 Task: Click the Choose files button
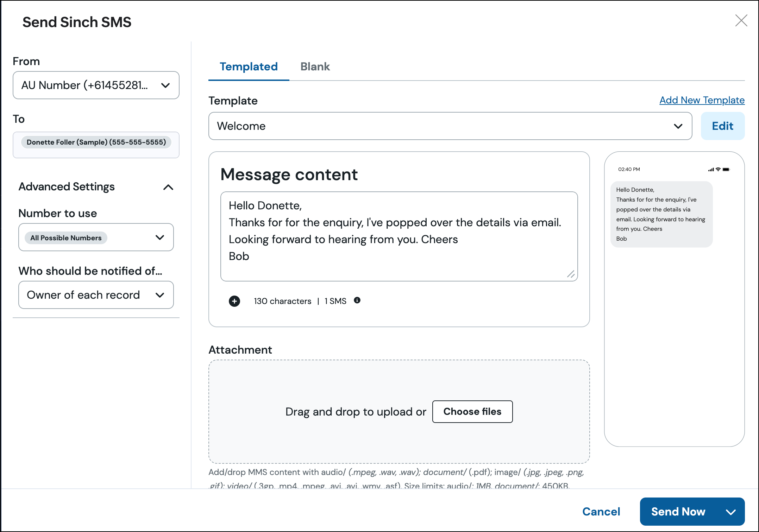click(x=472, y=412)
